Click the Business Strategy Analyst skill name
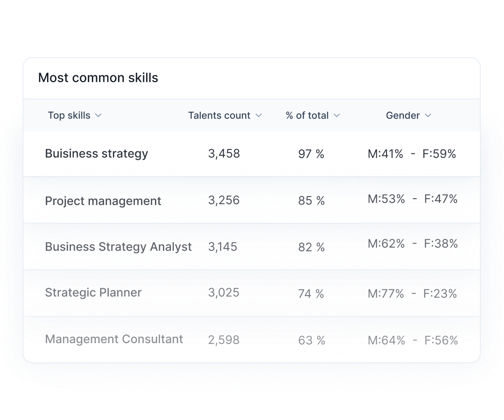The image size is (504, 420). click(x=118, y=247)
